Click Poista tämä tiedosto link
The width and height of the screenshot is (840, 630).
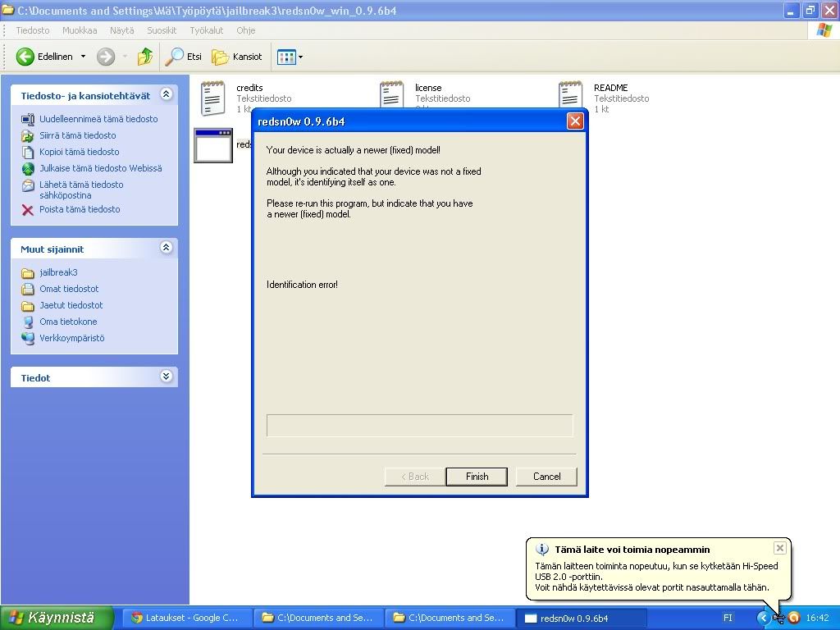click(x=80, y=209)
